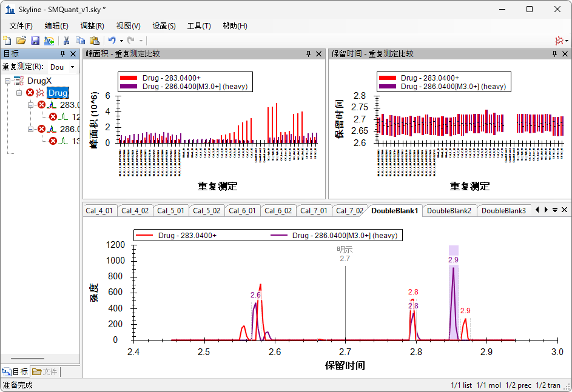Click the Open folder toolbar icon

point(21,41)
